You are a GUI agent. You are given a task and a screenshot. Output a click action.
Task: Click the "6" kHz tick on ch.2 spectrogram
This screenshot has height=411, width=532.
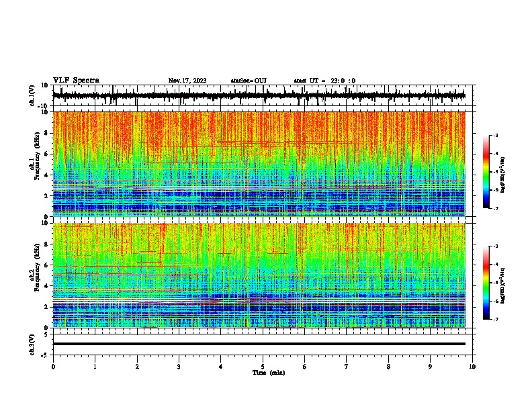point(46,265)
